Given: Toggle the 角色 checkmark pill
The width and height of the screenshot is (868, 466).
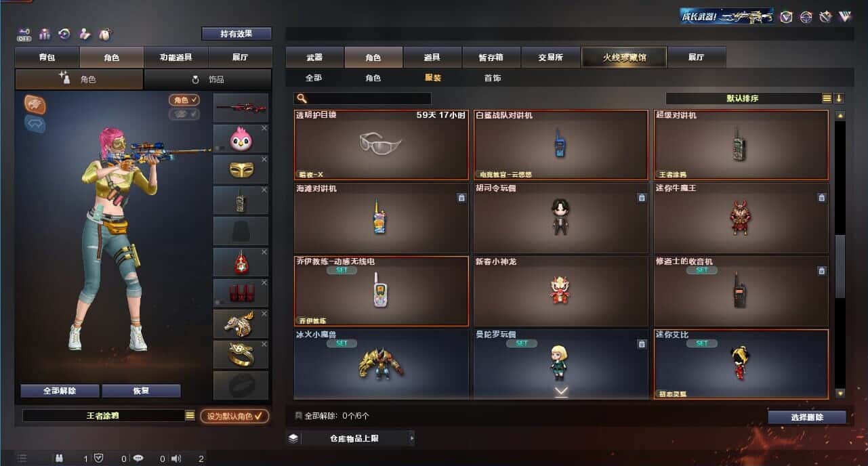Looking at the screenshot, I should coord(184,100).
